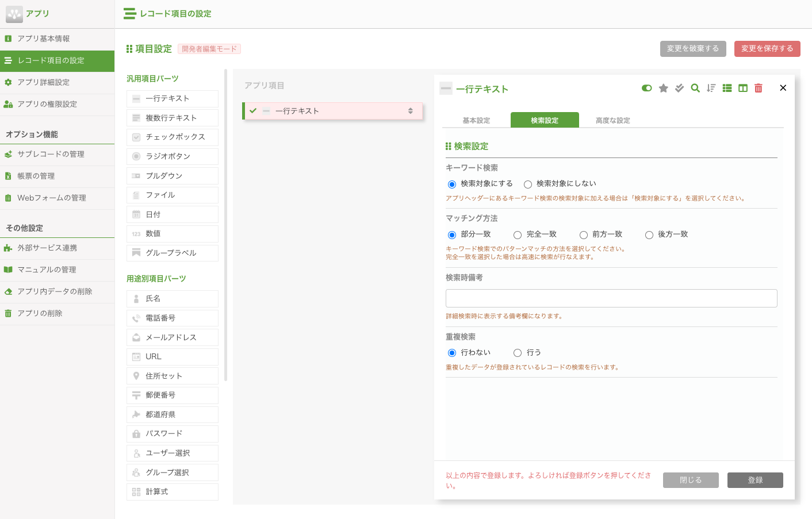Open the 高度な設定 tab

[x=612, y=121]
